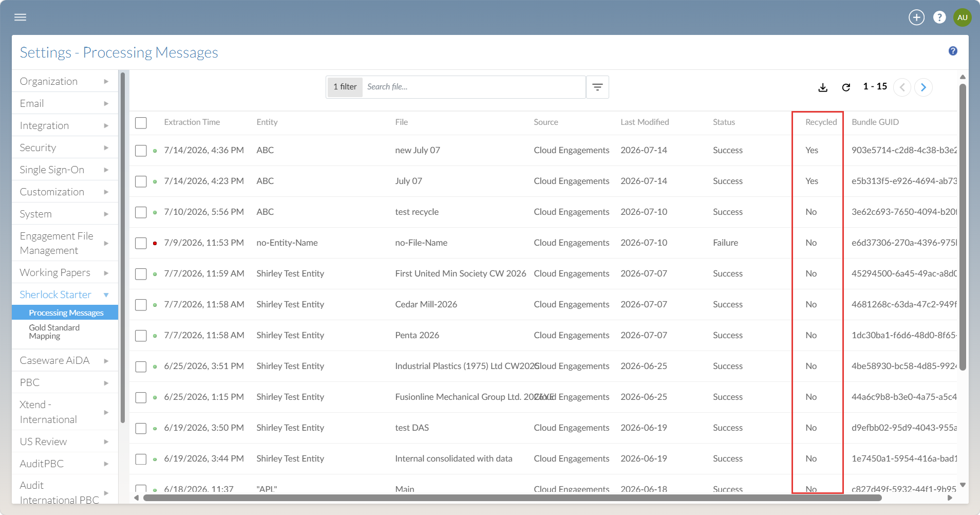Expand the Xtend - International section
Viewport: 980px width, 515px height.
tap(65, 412)
